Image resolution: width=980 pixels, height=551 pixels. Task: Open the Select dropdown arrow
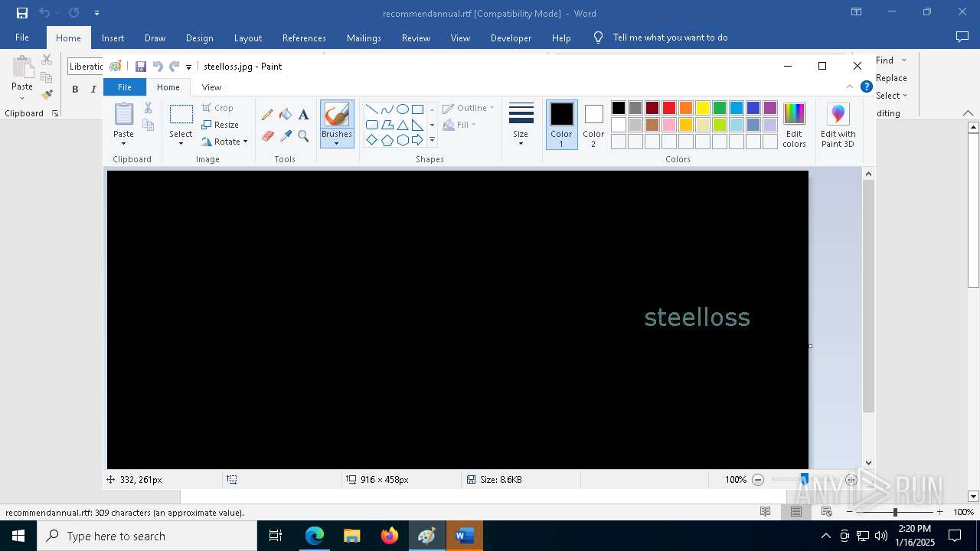181,144
